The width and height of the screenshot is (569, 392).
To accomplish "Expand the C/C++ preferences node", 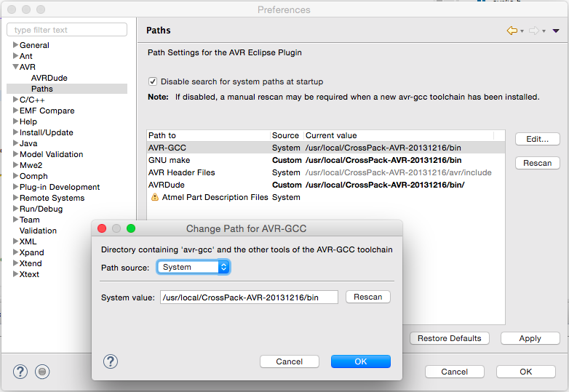I will click(15, 100).
